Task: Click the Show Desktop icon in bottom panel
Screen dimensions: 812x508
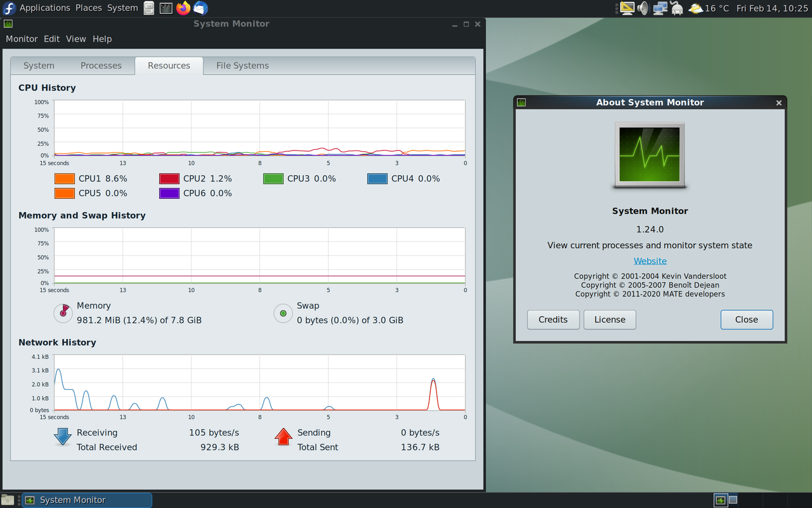Action: coord(7,500)
